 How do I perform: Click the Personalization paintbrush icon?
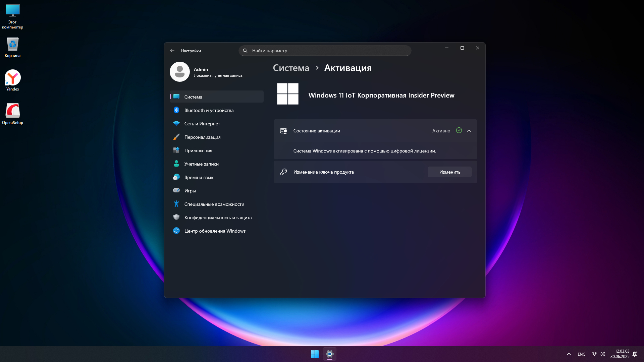(x=176, y=137)
